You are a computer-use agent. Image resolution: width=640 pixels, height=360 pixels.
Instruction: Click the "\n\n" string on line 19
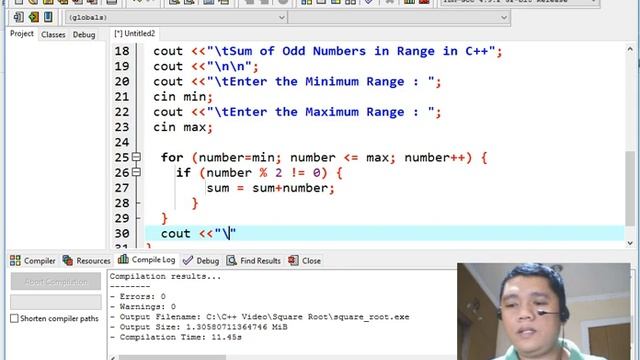coord(229,66)
